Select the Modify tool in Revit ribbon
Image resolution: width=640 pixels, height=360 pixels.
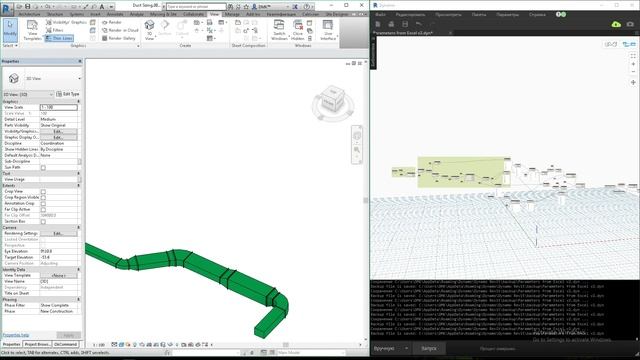[10, 30]
